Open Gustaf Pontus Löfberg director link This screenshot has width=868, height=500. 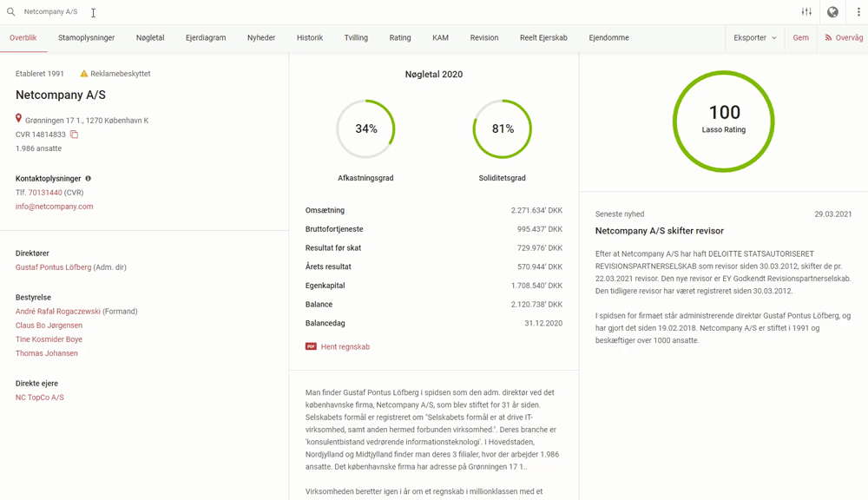[x=53, y=267]
